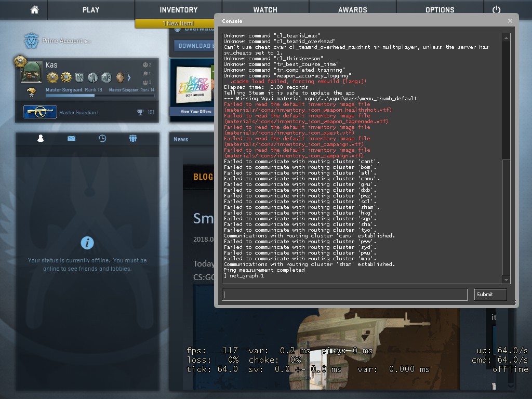Click the power quit icon
This screenshot has height=399, width=532.
click(496, 10)
